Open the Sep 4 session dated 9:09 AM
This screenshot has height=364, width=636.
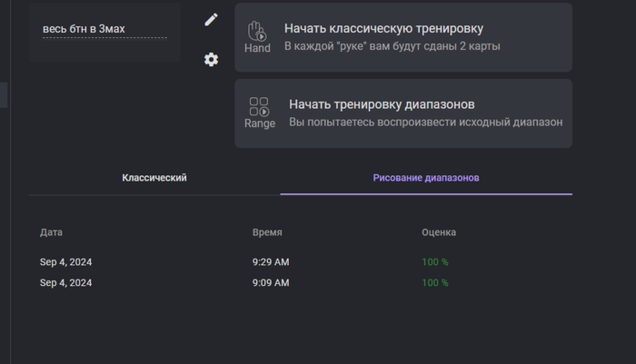coord(66,283)
